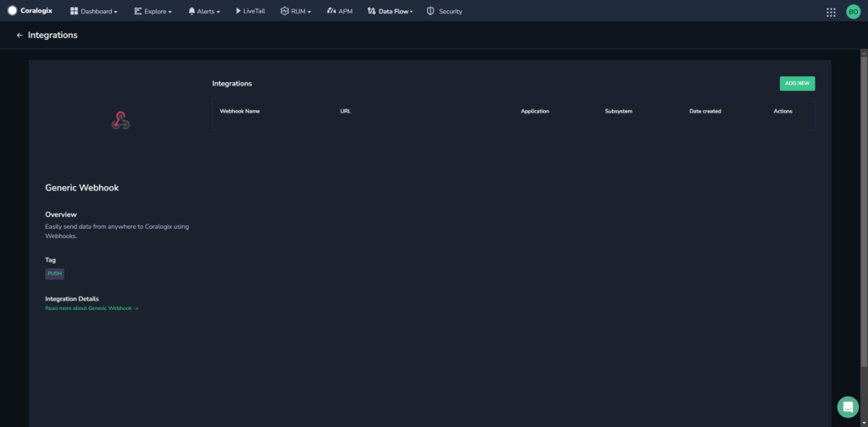Open the BO user avatar menu

[853, 12]
